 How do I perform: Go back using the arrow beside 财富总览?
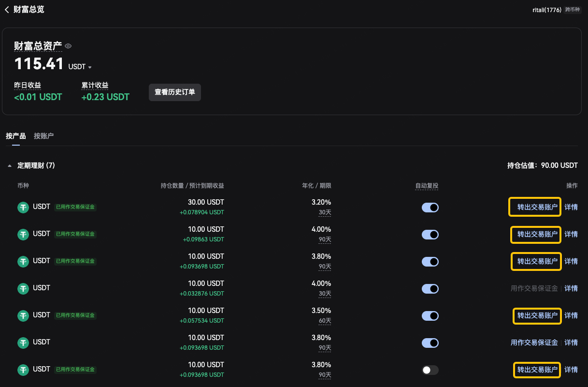[x=7, y=9]
